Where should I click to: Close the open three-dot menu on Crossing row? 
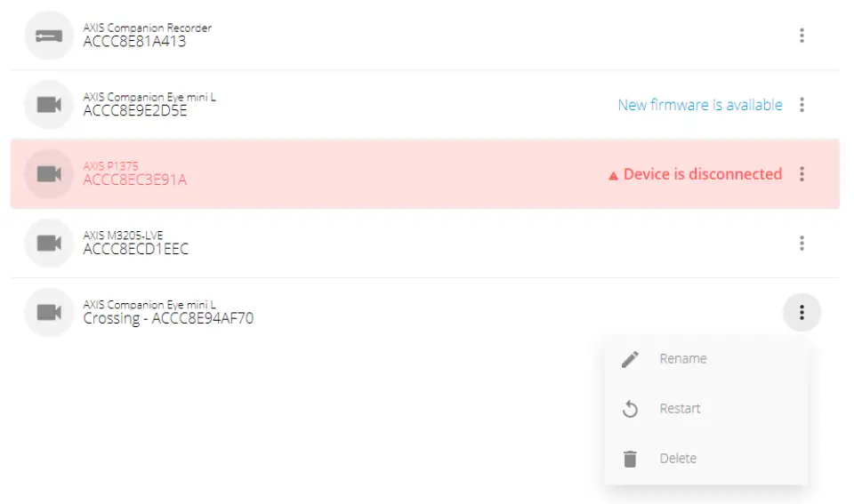[x=802, y=312]
